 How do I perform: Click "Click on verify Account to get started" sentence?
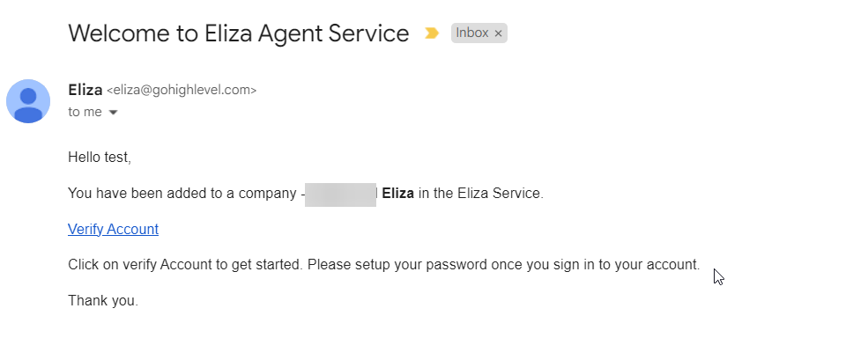185,264
